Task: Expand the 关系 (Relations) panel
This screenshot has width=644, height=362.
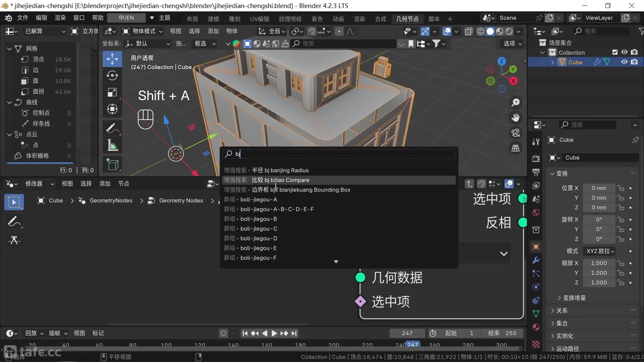Action: (562, 311)
